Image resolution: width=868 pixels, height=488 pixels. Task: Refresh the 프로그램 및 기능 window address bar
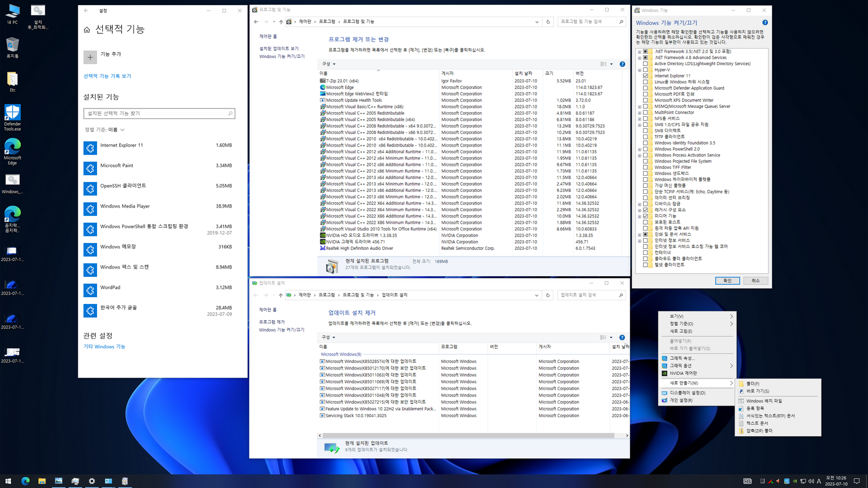pyautogui.click(x=548, y=22)
